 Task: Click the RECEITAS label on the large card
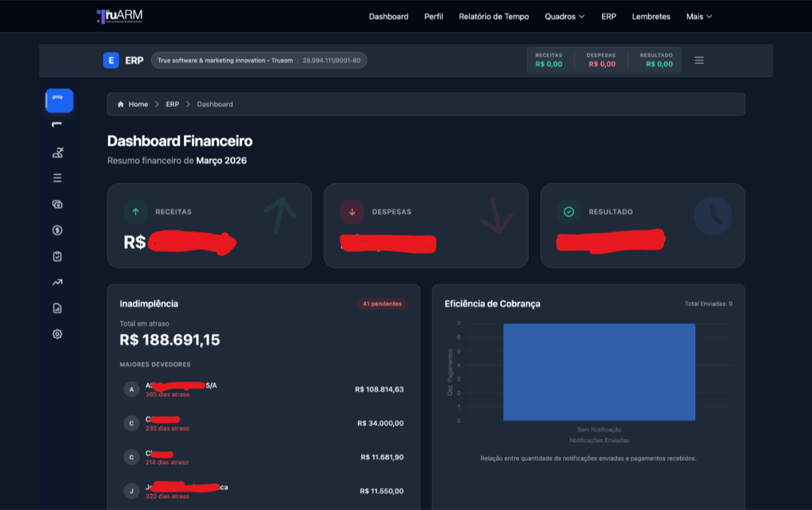pos(173,212)
